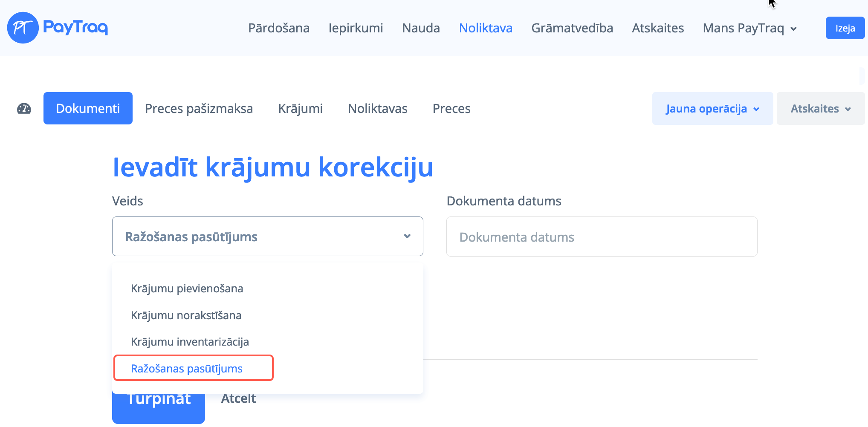Switch to the Krājumi tab
868x427 pixels.
300,109
